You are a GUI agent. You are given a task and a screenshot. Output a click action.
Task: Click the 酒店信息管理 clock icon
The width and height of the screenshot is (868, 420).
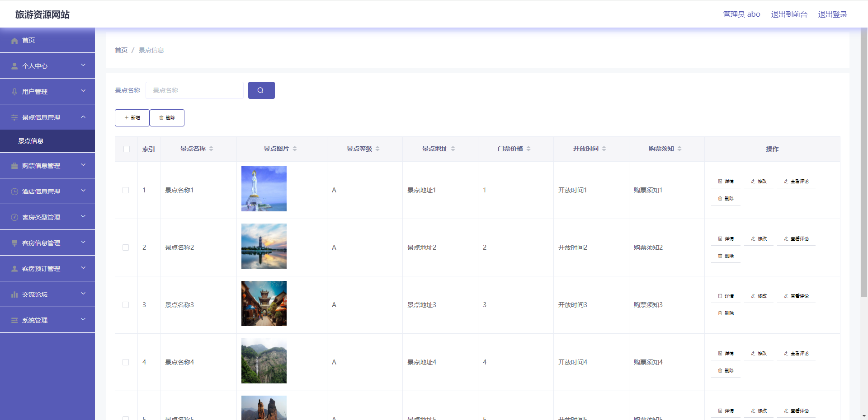(14, 191)
